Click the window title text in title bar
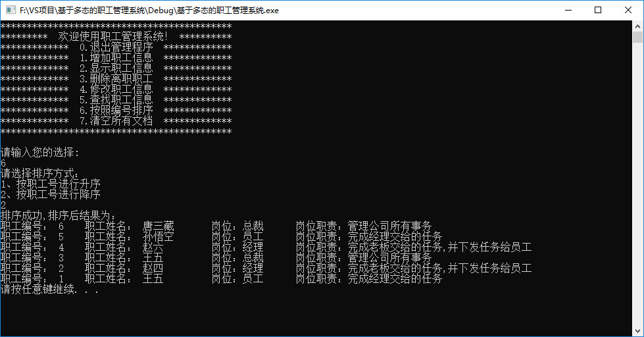644x337 pixels. click(149, 11)
